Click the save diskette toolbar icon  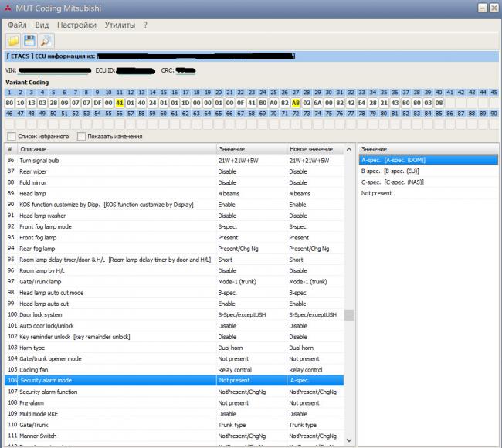30,40
